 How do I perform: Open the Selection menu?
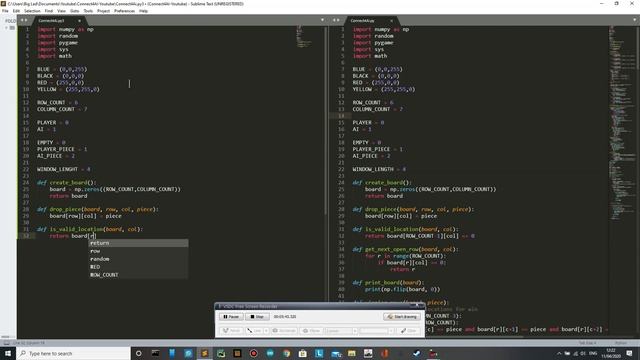point(32,11)
